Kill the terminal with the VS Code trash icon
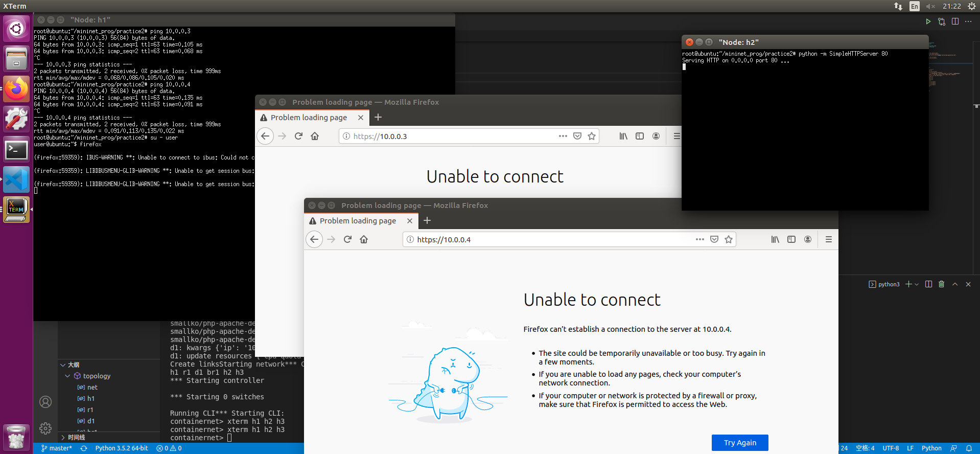This screenshot has width=980, height=454. 941,284
